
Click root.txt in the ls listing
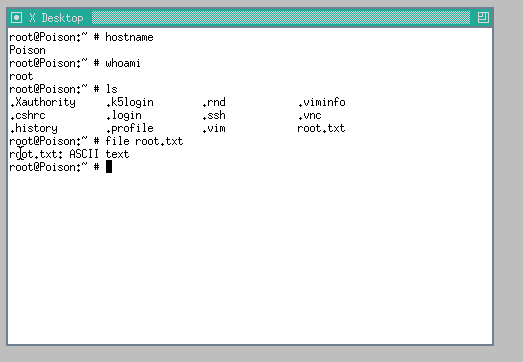(x=321, y=128)
